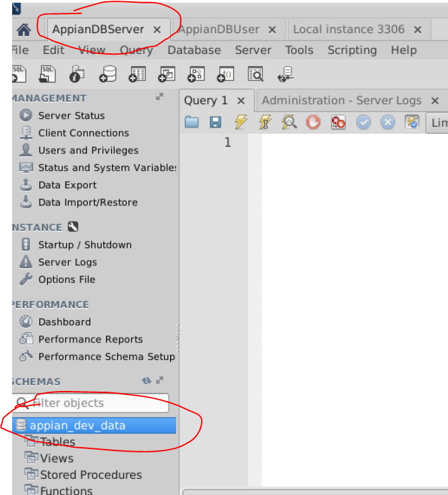Expand the Management panel icon

[x=160, y=97]
